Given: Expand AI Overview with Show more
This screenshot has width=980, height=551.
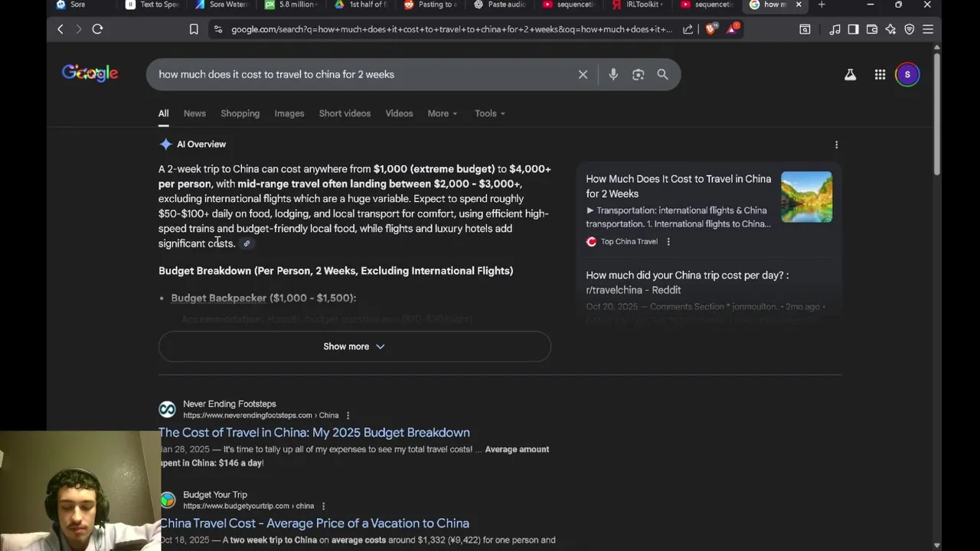Looking at the screenshot, I should pos(354,347).
